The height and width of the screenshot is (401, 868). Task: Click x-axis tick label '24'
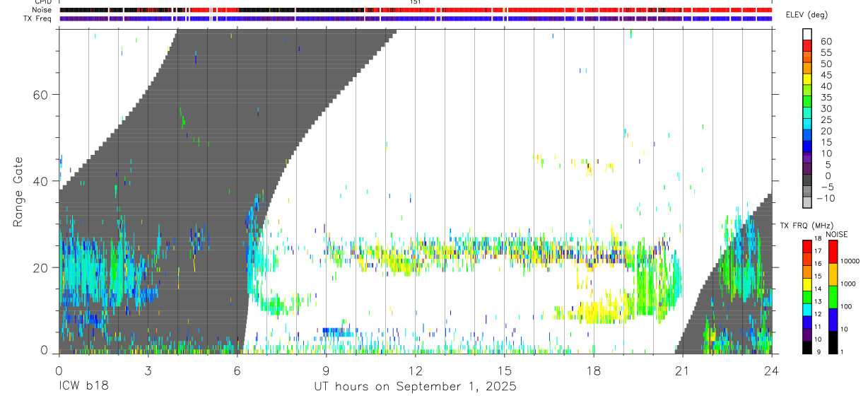(772, 370)
